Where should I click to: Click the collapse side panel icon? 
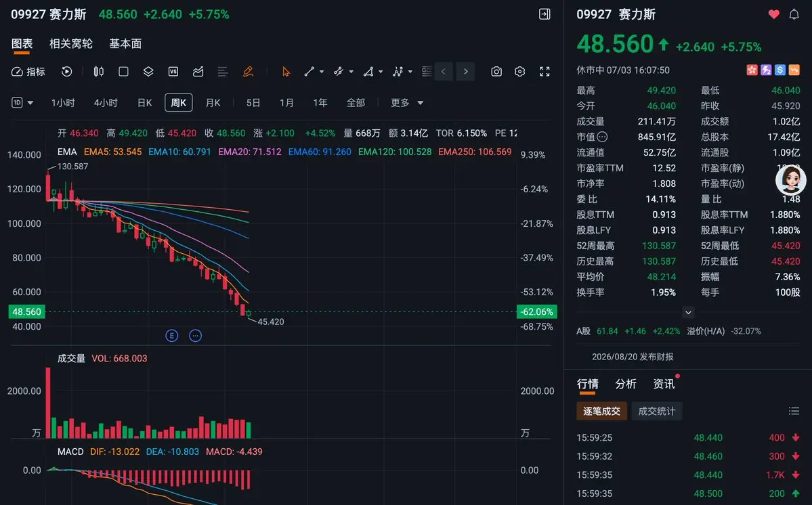[x=544, y=14]
